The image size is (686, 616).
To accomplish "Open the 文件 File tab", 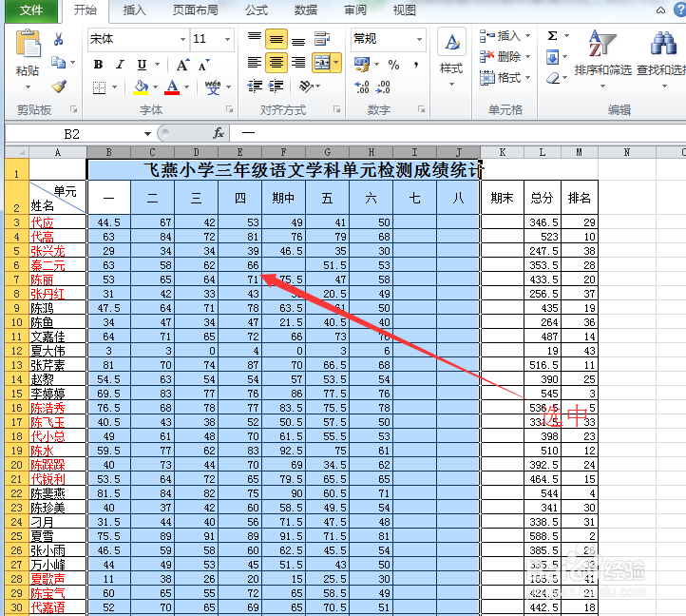I will pos(31,10).
